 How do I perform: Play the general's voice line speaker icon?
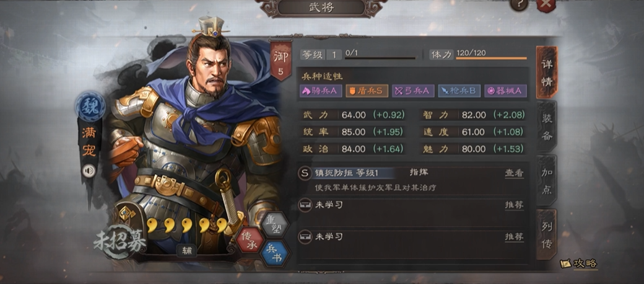(x=89, y=171)
